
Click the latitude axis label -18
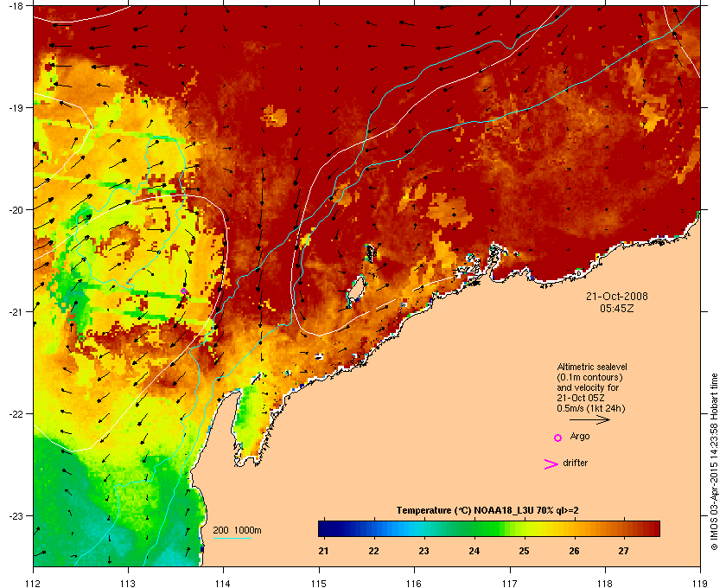pyautogui.click(x=16, y=6)
